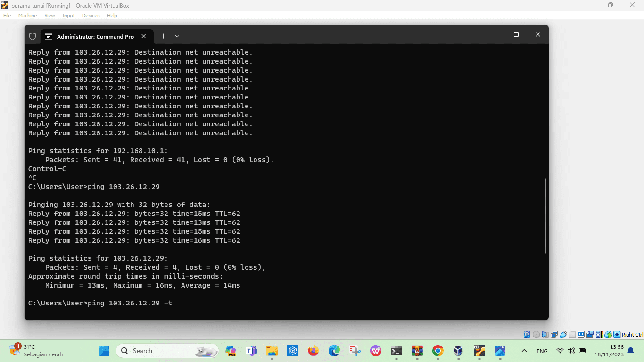Click the USB devices indicator icon
The height and width of the screenshot is (362, 644).
[x=563, y=335]
